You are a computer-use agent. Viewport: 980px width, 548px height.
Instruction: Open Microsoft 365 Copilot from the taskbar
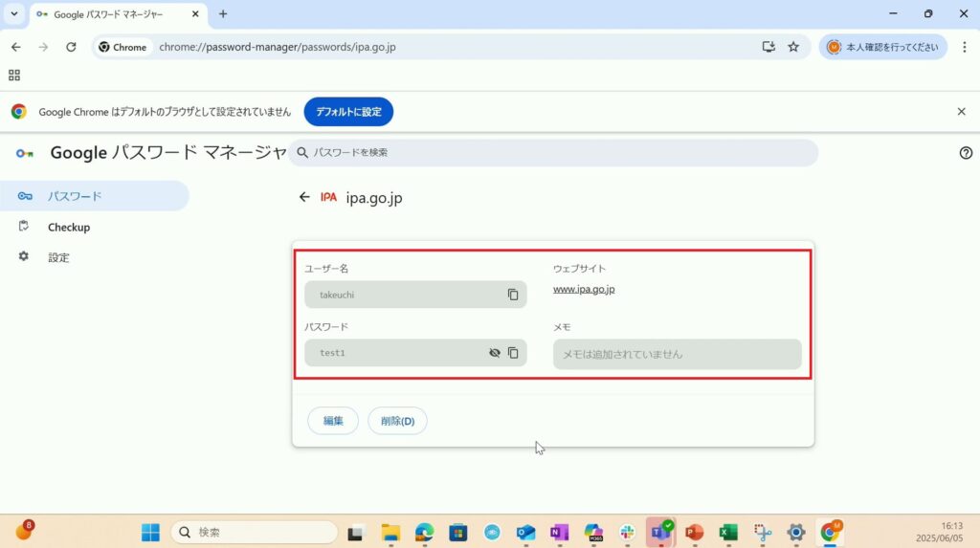[x=593, y=533]
